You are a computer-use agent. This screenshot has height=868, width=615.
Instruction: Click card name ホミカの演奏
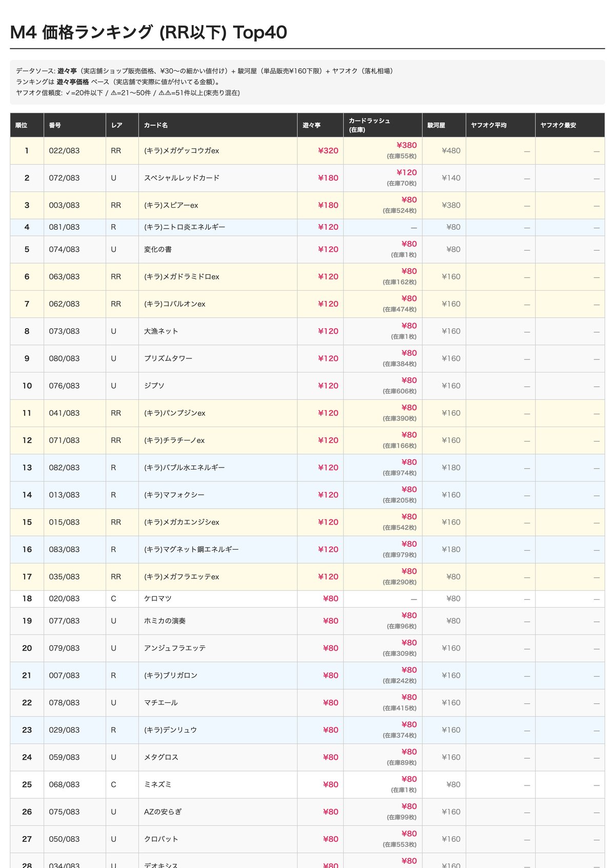[x=165, y=621]
